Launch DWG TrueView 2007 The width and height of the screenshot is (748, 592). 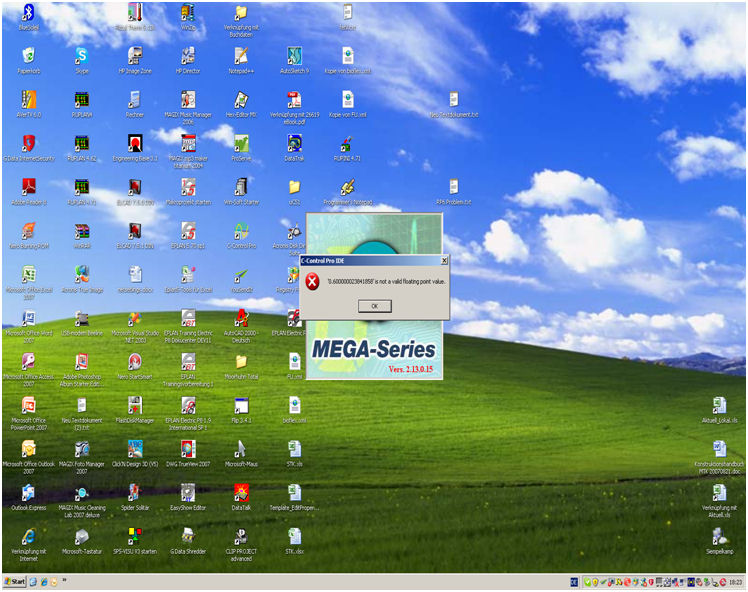(188, 448)
